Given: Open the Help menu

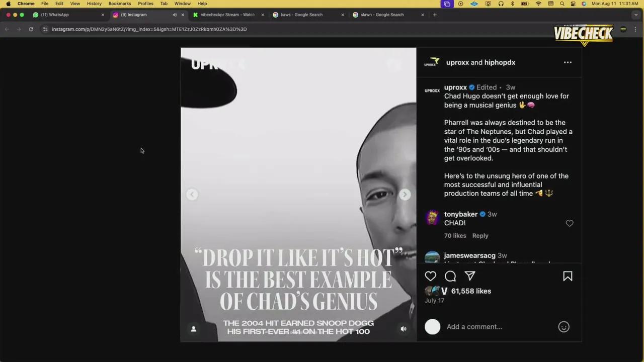Looking at the screenshot, I should point(202,4).
